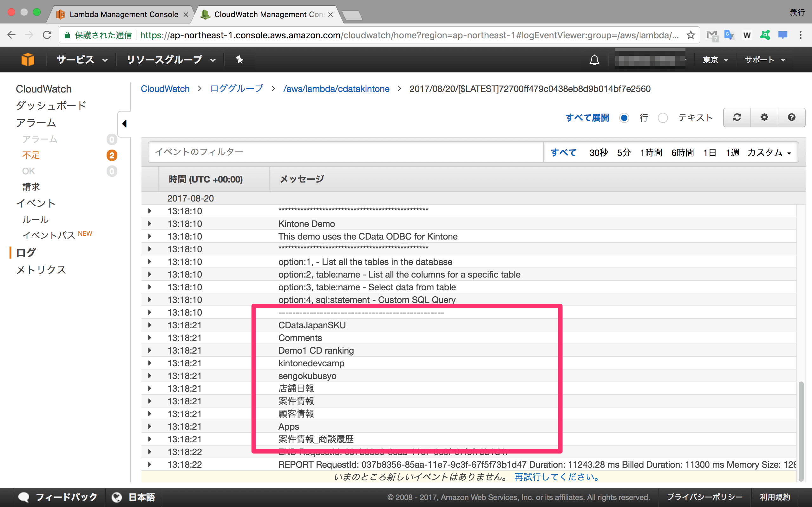Screen dimensions: 812x507
Task: Switch to Lambda Management Console tab
Action: (x=123, y=15)
